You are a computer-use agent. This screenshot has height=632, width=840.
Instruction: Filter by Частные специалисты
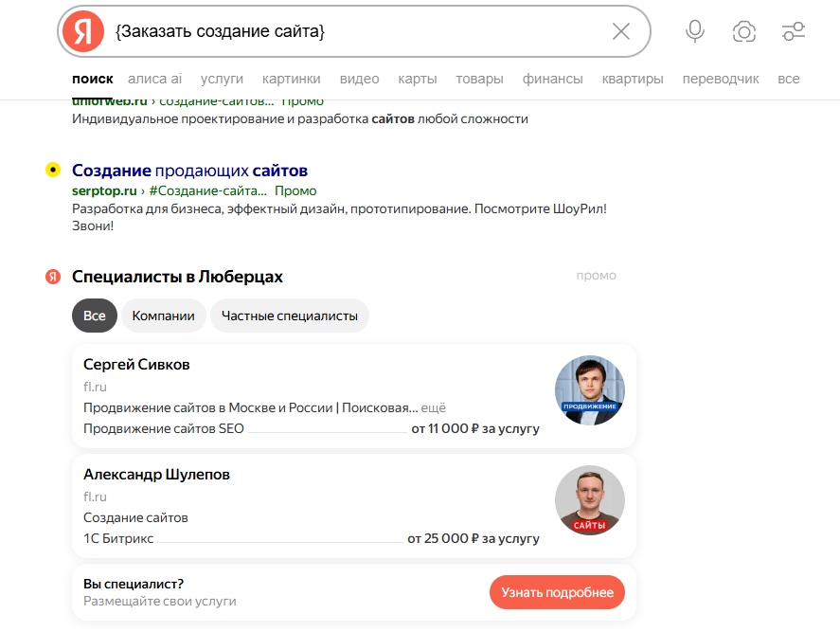(x=289, y=316)
